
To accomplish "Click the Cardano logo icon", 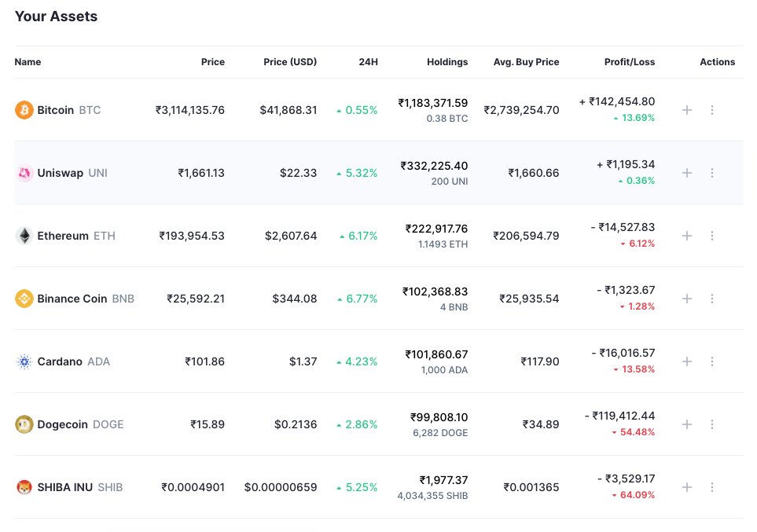I will coord(24,361).
